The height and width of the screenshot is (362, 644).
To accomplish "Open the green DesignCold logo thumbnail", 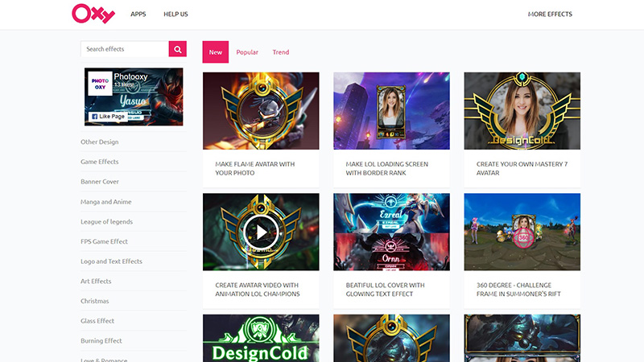I will [261, 338].
